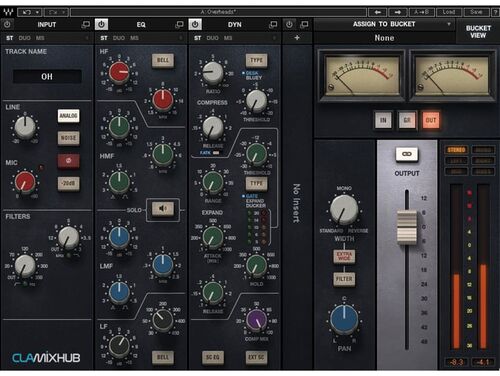Open the undo history dropdown arrow
The image size is (500, 376).
(37, 13)
